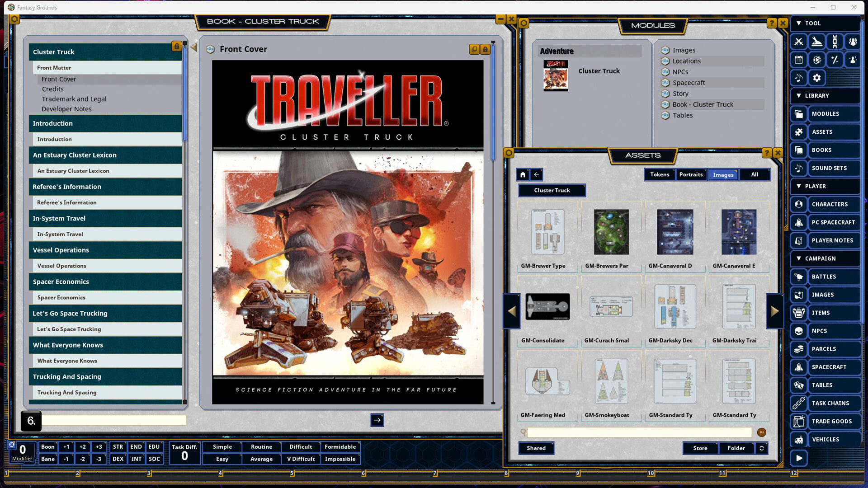Open the Calendar tool icon
This screenshot has width=868, height=488.
[x=799, y=60]
